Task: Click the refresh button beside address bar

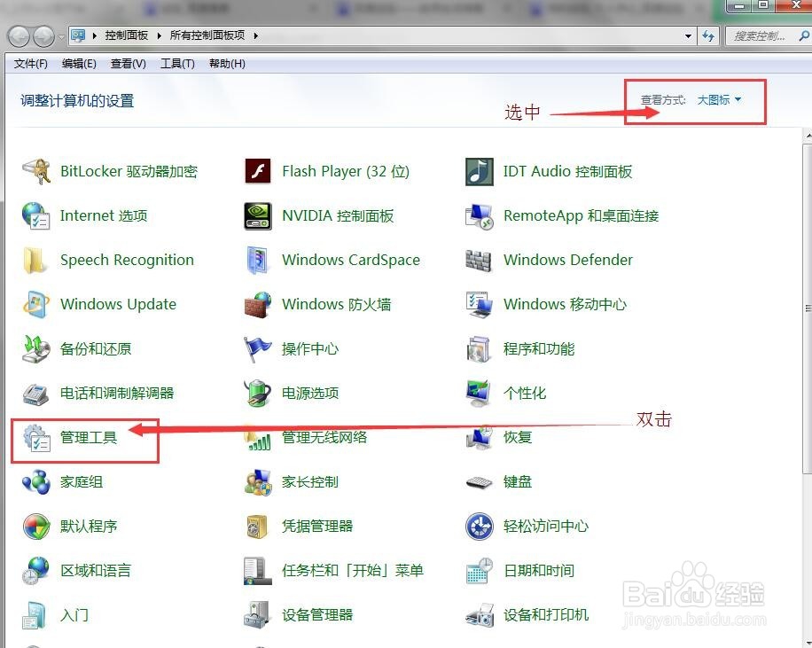Action: pyautogui.click(x=708, y=35)
